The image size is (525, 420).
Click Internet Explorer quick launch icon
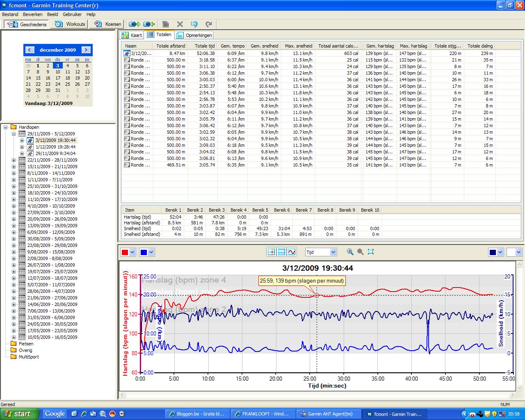pyautogui.click(x=84, y=414)
